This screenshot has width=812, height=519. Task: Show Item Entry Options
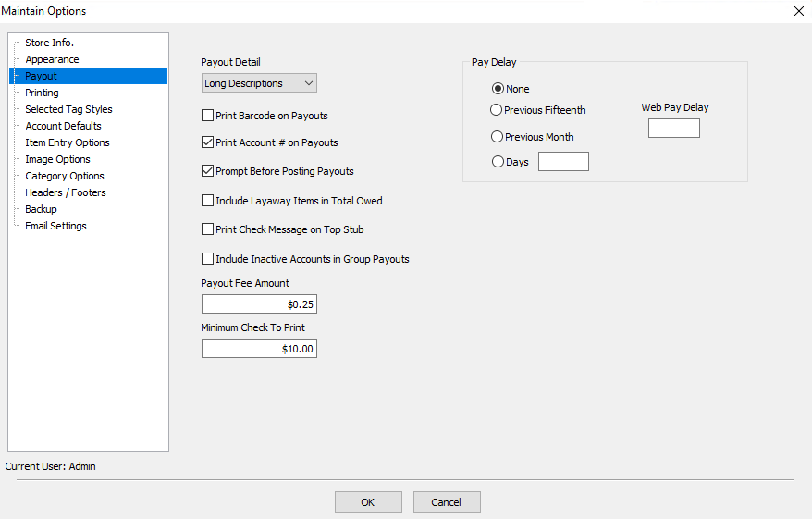coord(68,142)
